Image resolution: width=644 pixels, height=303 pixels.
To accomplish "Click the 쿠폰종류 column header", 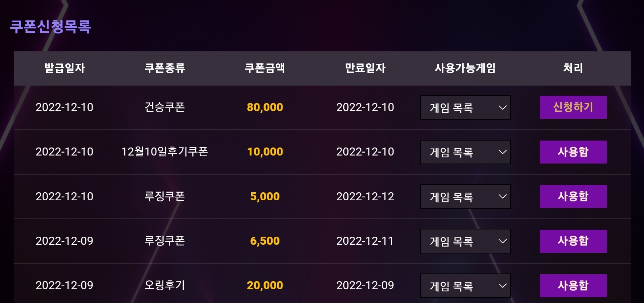I will 165,68.
